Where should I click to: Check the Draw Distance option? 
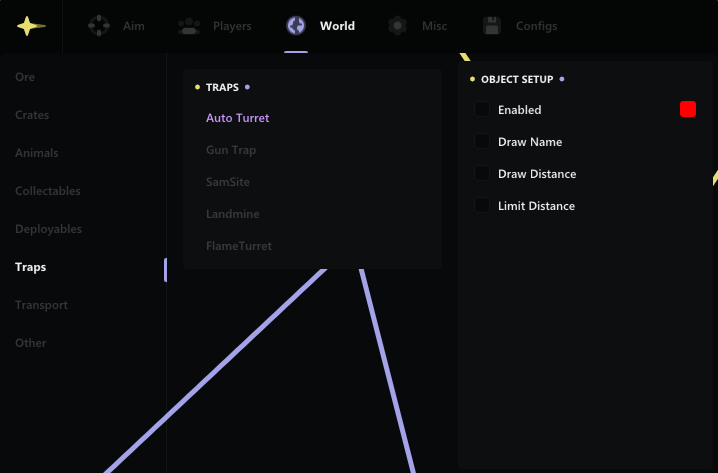coord(482,174)
